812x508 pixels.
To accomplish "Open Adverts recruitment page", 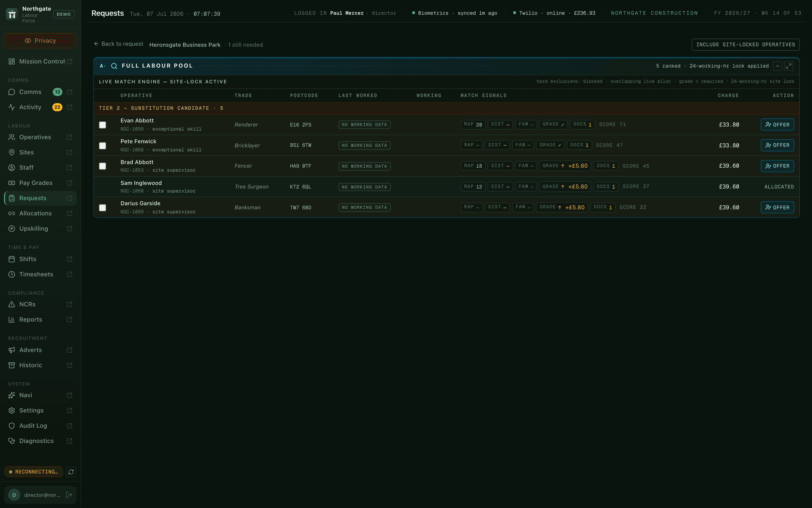I will click(30, 350).
